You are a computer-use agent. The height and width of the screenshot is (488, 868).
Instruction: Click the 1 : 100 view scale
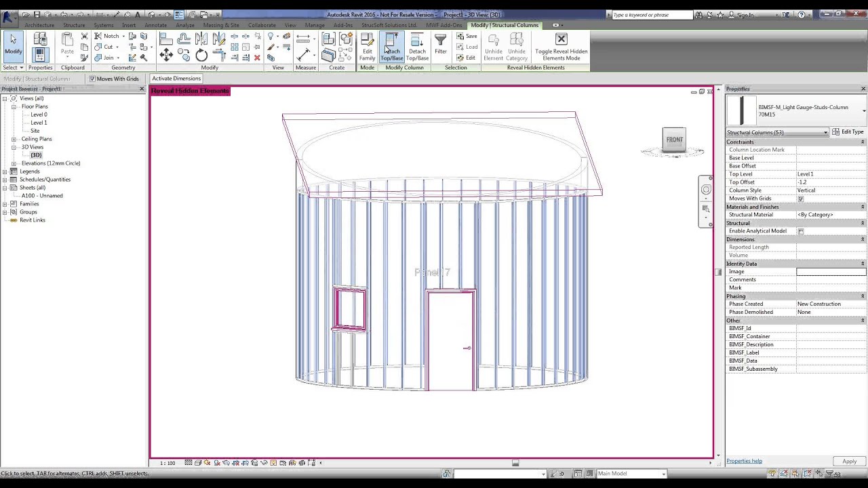[167, 463]
